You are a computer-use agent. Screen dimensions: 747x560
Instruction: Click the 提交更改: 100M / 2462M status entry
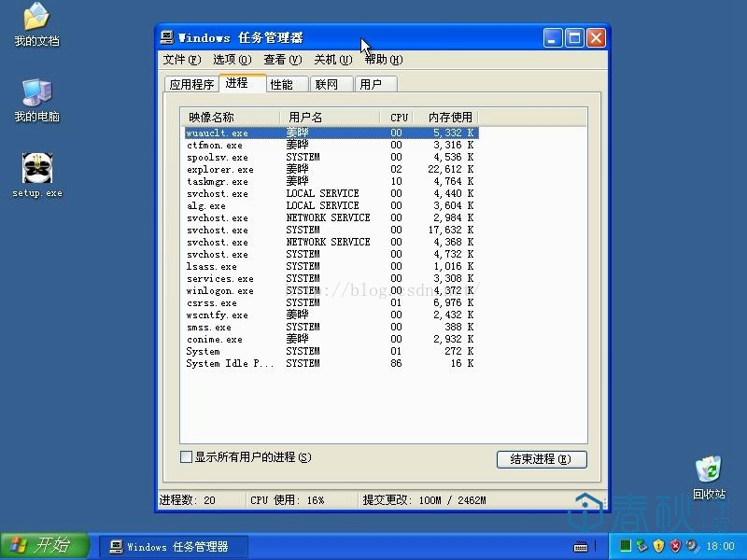point(424,500)
